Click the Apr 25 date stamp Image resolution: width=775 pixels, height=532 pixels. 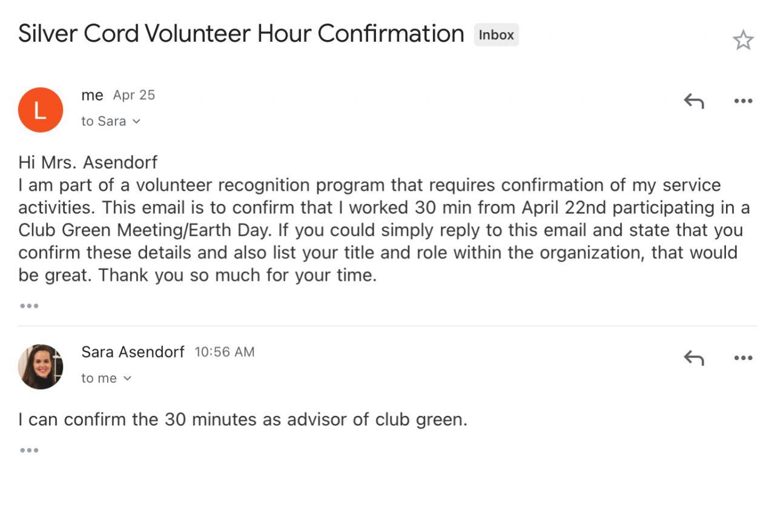[134, 96]
